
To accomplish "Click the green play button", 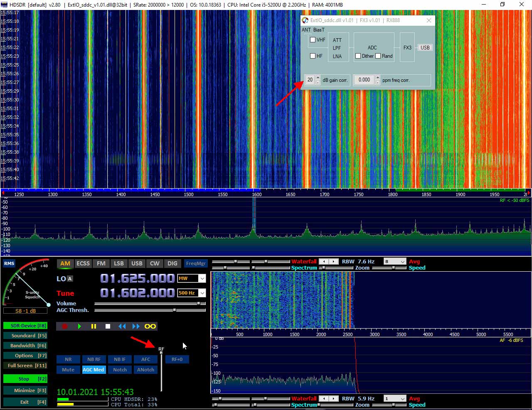I will tap(79, 327).
